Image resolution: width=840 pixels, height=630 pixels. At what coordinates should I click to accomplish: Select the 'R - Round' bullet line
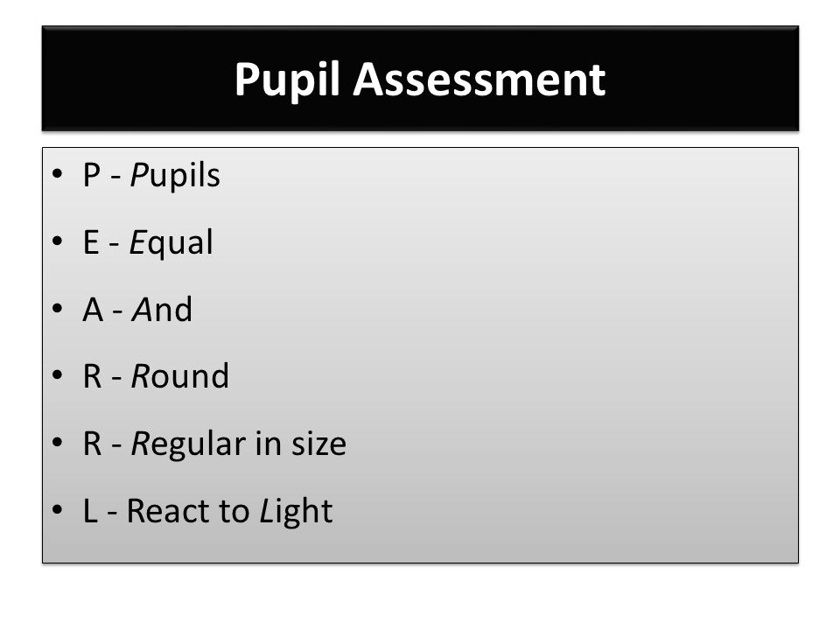pos(156,376)
